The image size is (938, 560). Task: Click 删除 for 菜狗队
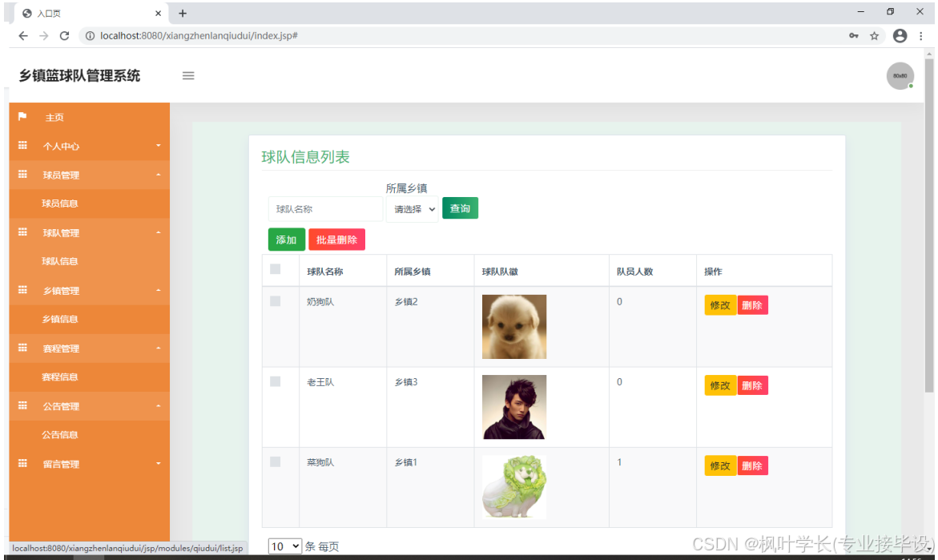[x=752, y=465]
